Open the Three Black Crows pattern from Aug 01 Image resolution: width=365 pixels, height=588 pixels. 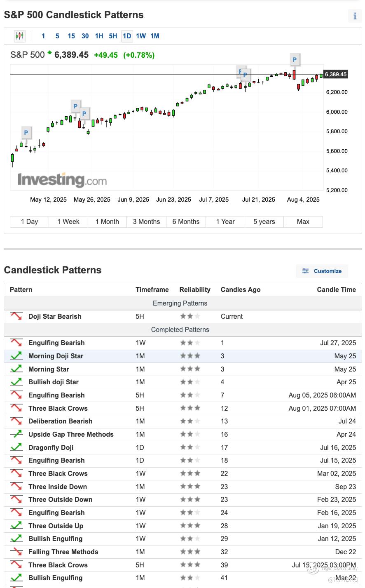click(58, 408)
